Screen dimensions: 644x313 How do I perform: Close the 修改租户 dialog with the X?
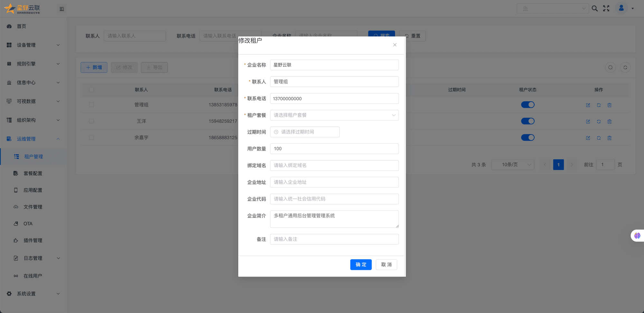coord(394,45)
